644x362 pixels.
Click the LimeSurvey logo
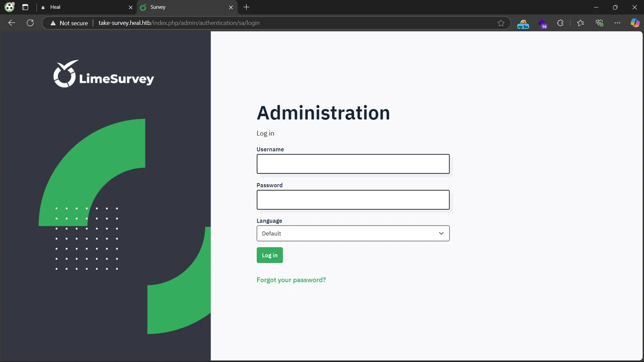(x=103, y=74)
